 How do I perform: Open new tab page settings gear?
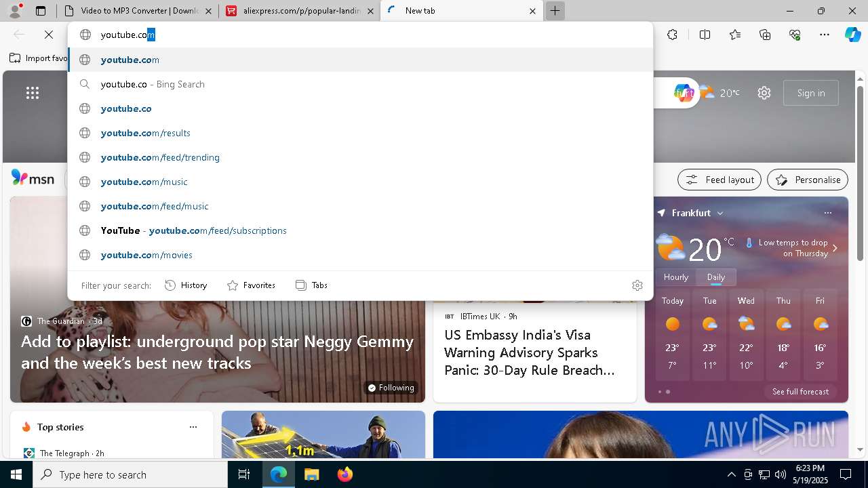[764, 93]
